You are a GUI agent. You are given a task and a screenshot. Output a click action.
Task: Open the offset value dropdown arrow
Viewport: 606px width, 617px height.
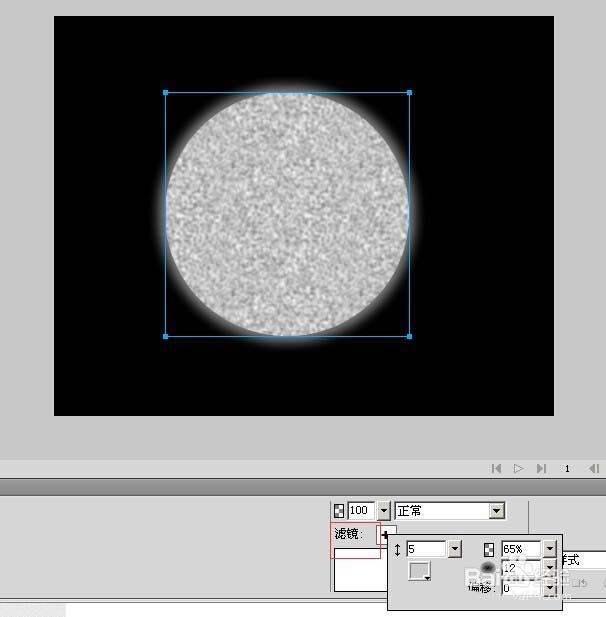click(549, 588)
